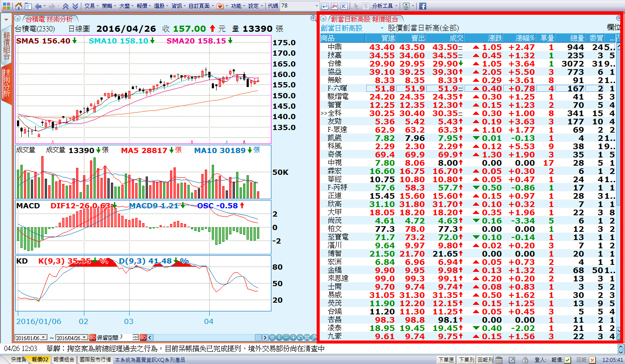Switch to the 快捷頁 bottom tab
The image size is (625, 364).
pyautogui.click(x=18, y=360)
